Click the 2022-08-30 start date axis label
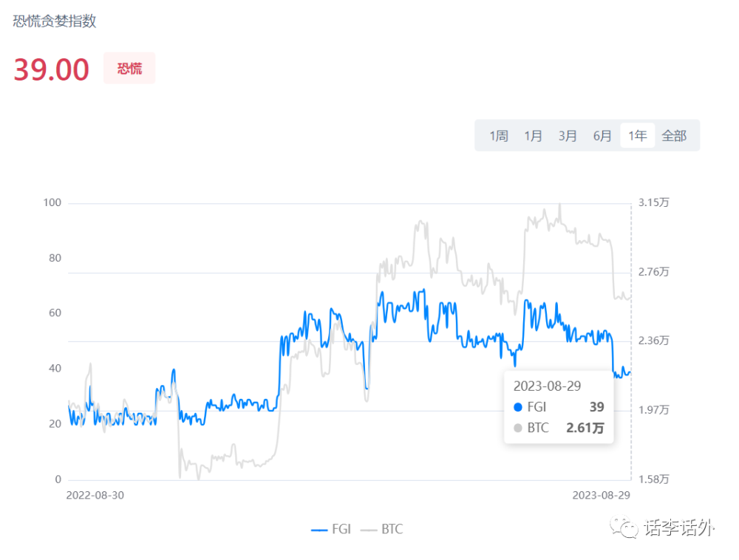The image size is (739, 560). 95,496
